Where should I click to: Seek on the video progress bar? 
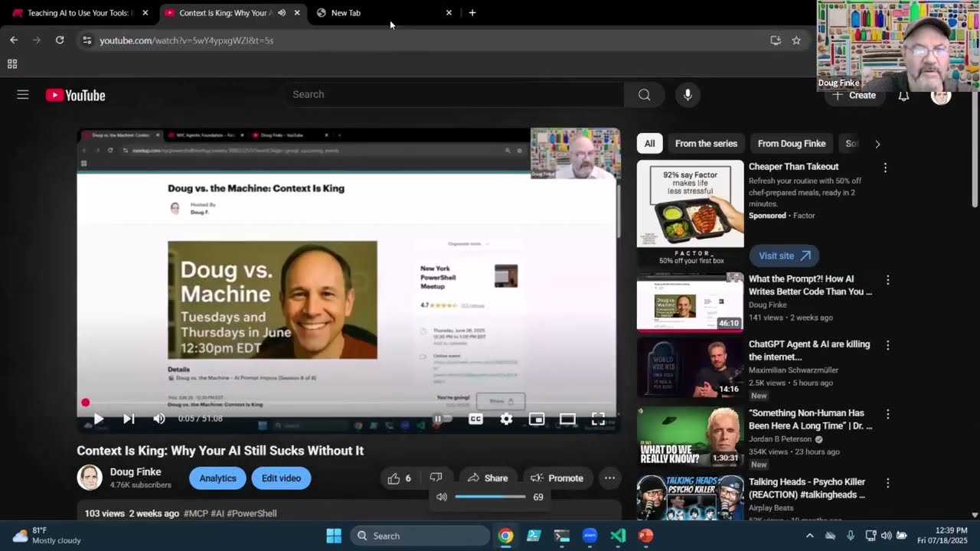348,403
